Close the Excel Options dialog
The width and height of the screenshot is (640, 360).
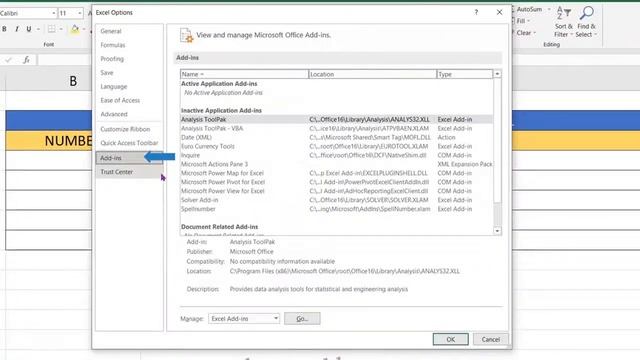(499, 12)
